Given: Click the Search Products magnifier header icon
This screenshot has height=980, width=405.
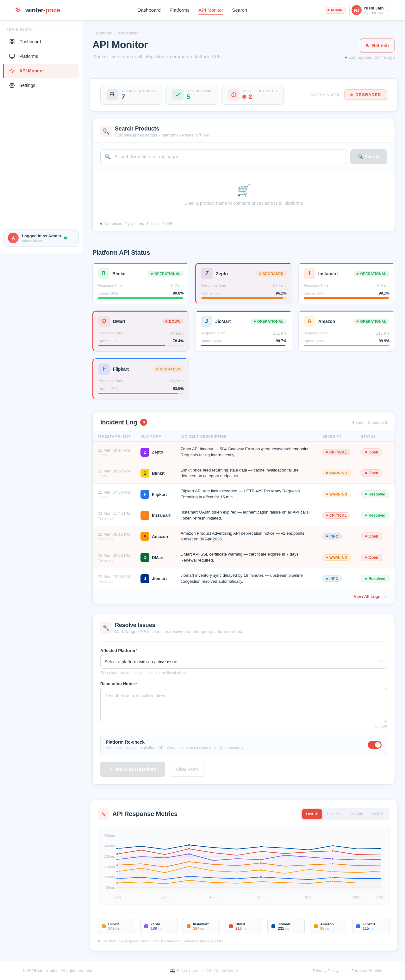Looking at the screenshot, I should coord(106,131).
